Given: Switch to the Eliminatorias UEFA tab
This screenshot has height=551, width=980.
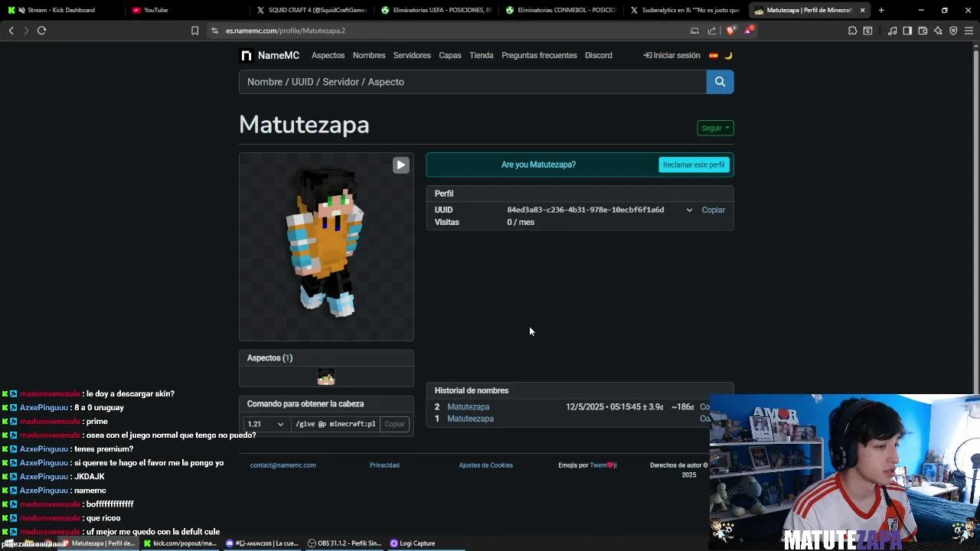Looking at the screenshot, I should click(x=436, y=10).
